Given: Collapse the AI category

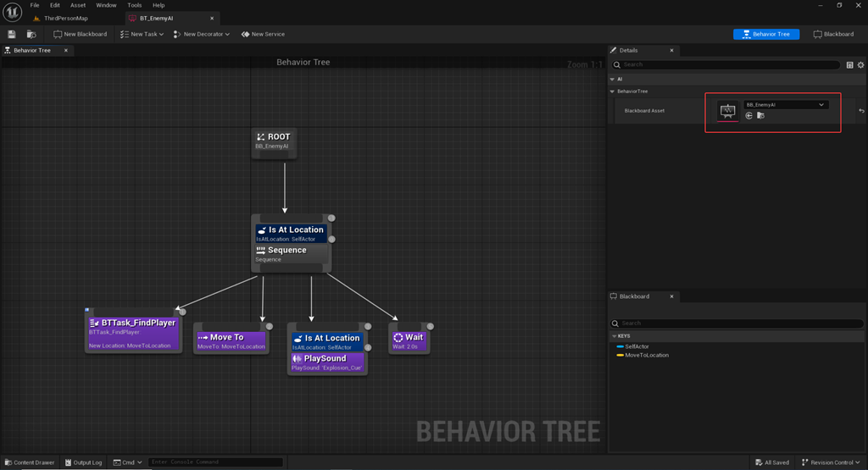Looking at the screenshot, I should [612, 79].
